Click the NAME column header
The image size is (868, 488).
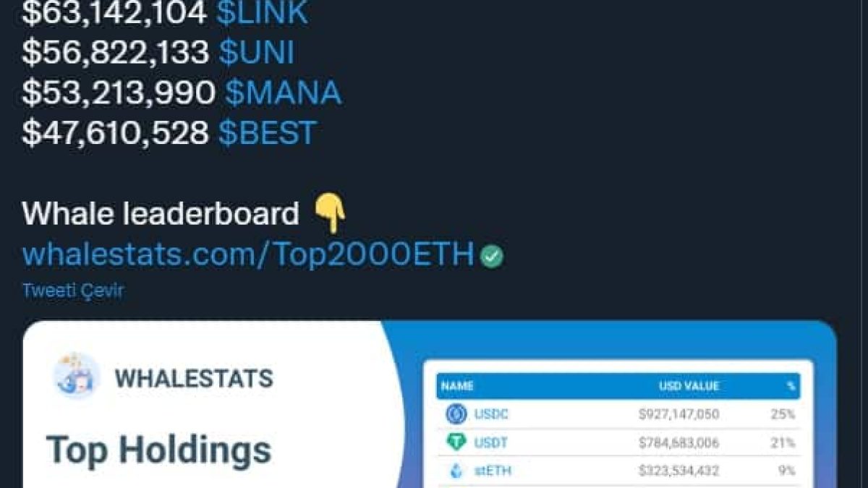click(x=457, y=386)
